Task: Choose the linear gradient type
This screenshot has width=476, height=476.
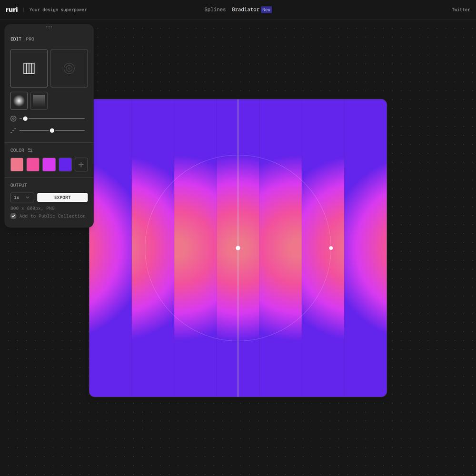Action: tap(39, 101)
